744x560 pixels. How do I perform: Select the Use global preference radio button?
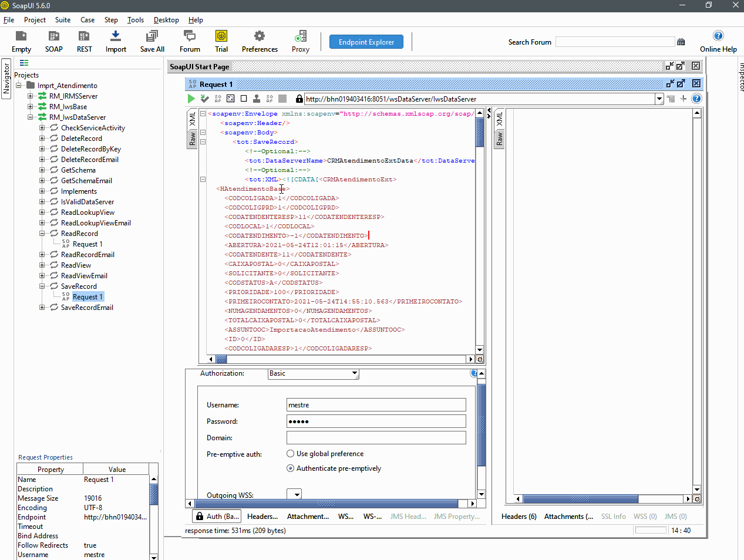click(x=290, y=454)
